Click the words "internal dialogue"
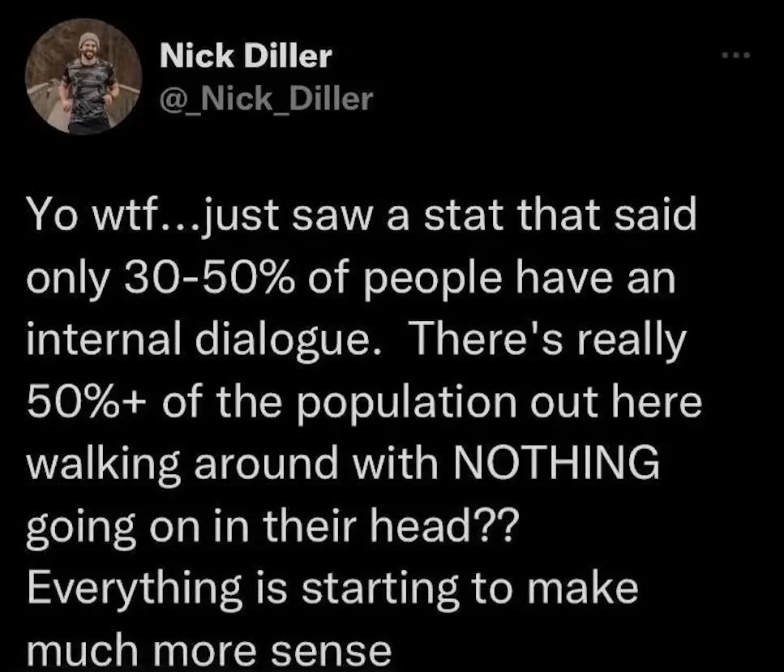Screen dimensions: 784x672 pos(203,340)
